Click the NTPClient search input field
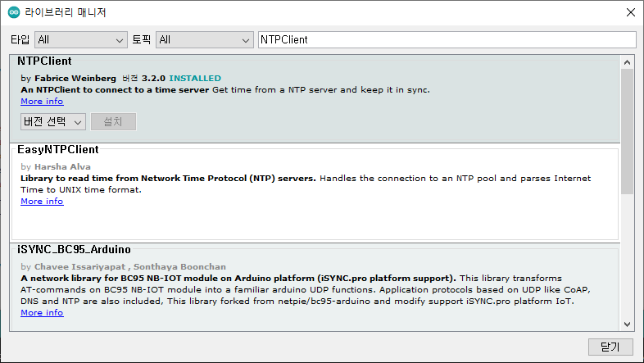This screenshot has width=644, height=363. 447,40
